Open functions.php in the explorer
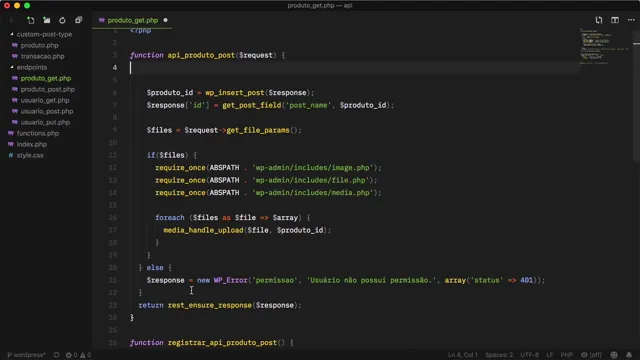 tap(38, 133)
